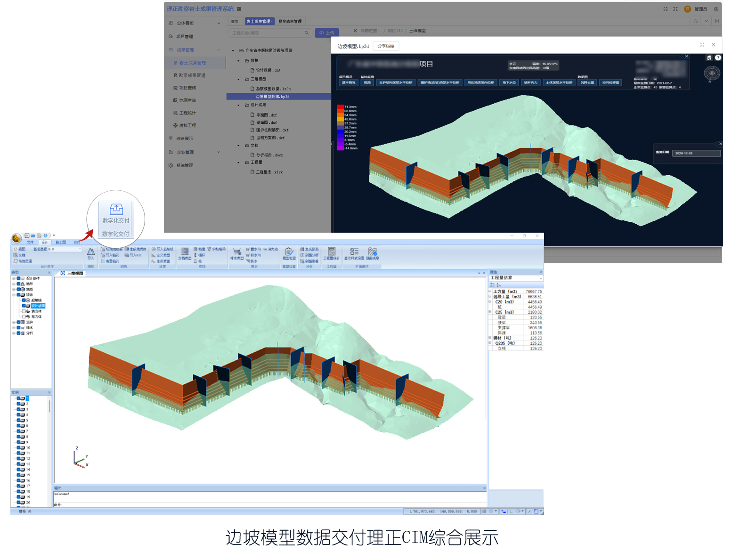Collapse the 三维模型 folder

point(238,79)
